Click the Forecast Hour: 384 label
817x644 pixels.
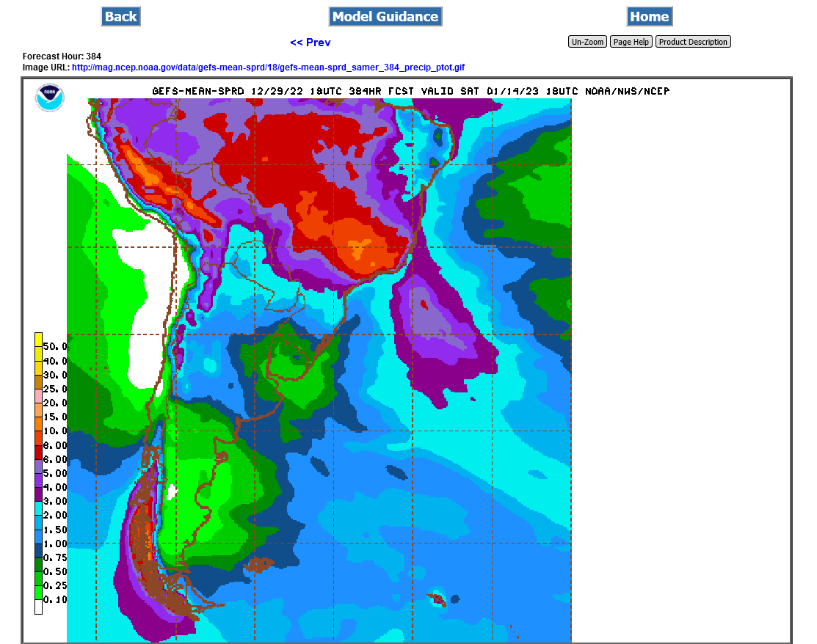click(62, 56)
